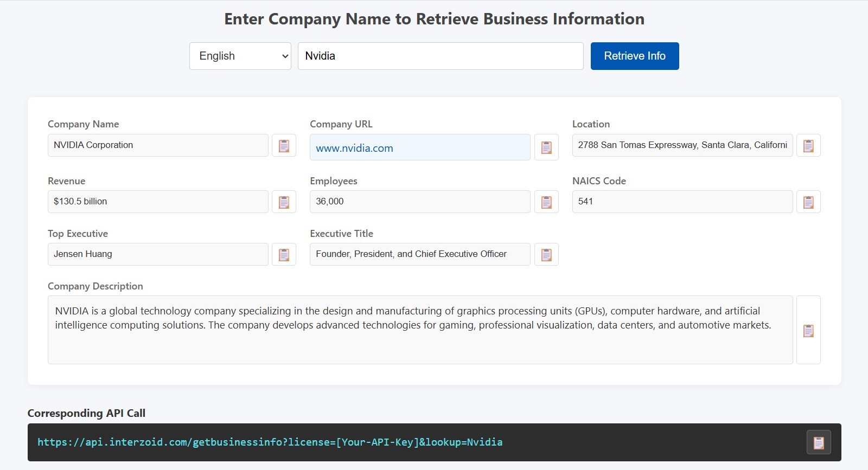
Task: Click the $130.5 billion revenue field
Action: (x=158, y=202)
